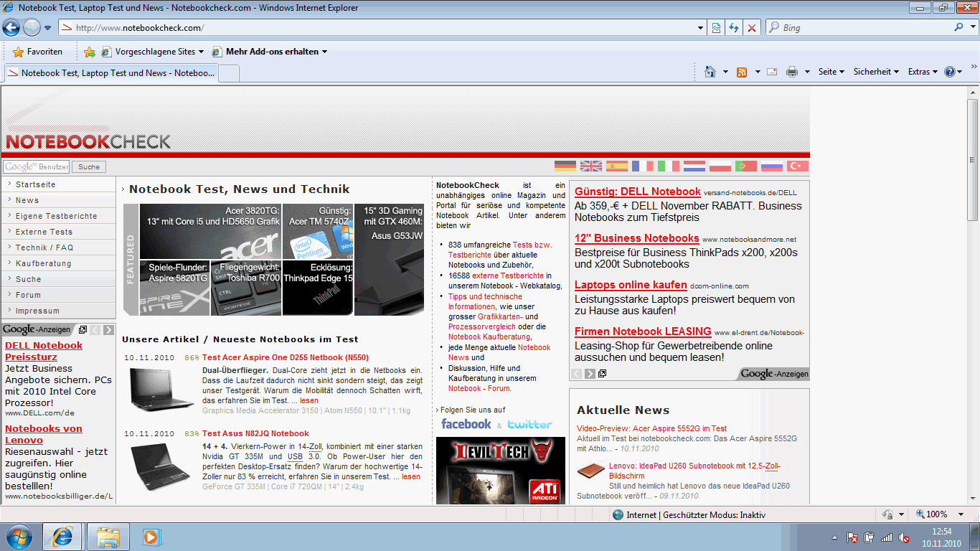Click the Notebookcheck logo
980x551 pixels.
click(88, 141)
